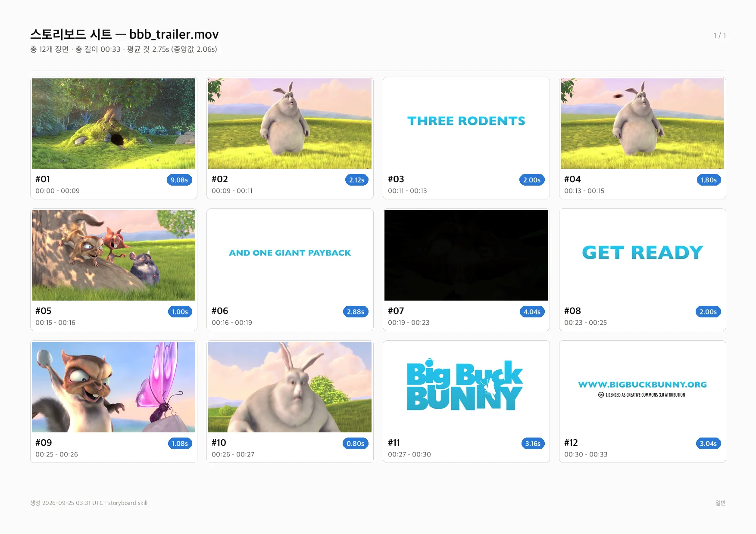Click the footer generation timestamp text
The width and height of the screenshot is (756, 534).
click(89, 503)
